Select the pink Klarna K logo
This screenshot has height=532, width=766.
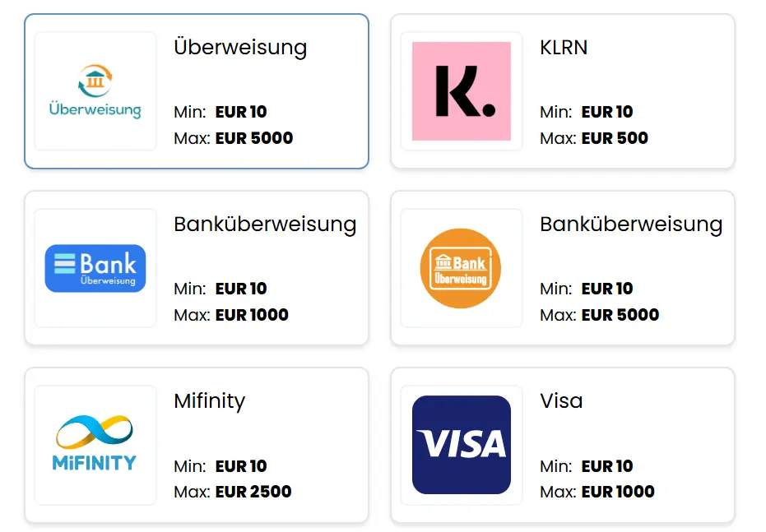coord(461,91)
